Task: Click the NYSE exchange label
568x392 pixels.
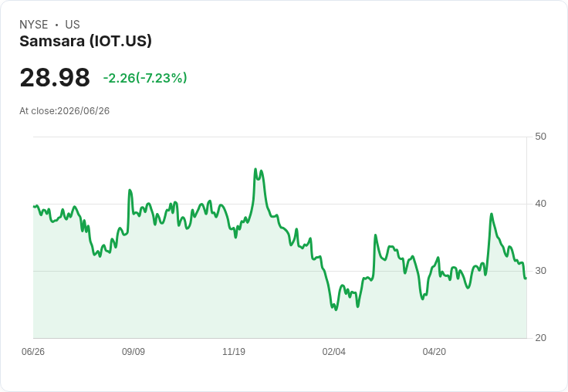Action: (34, 25)
